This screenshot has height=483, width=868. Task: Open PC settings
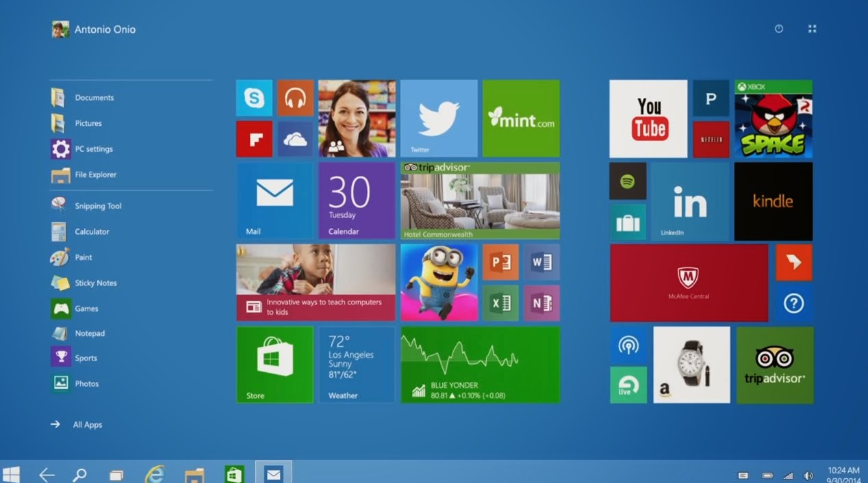click(83, 149)
